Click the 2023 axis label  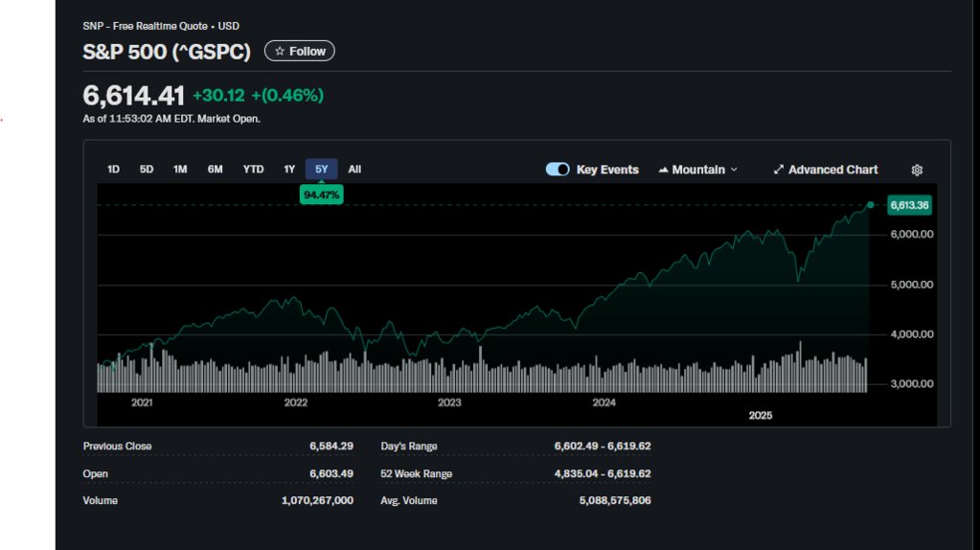click(x=449, y=402)
